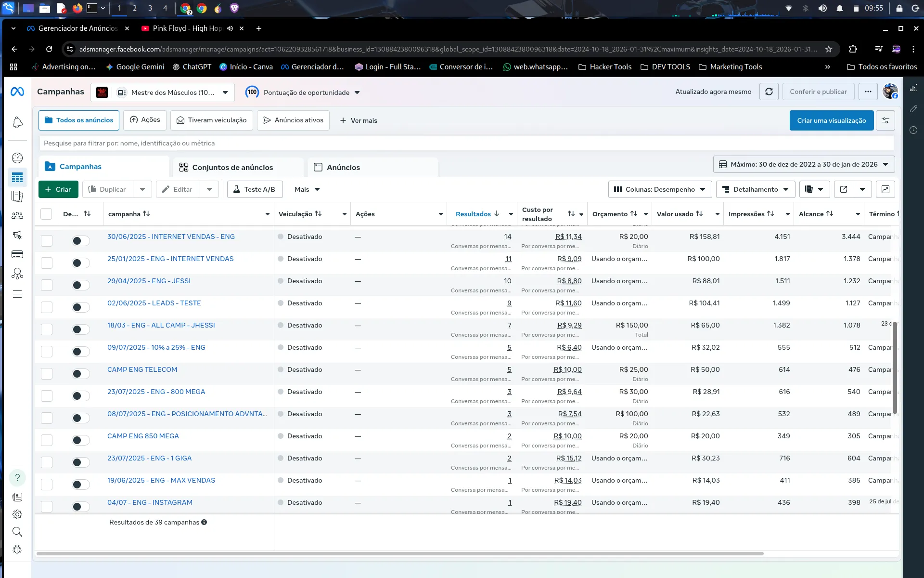
Task: Select campaigns table icon in sidebar
Action: (17, 178)
